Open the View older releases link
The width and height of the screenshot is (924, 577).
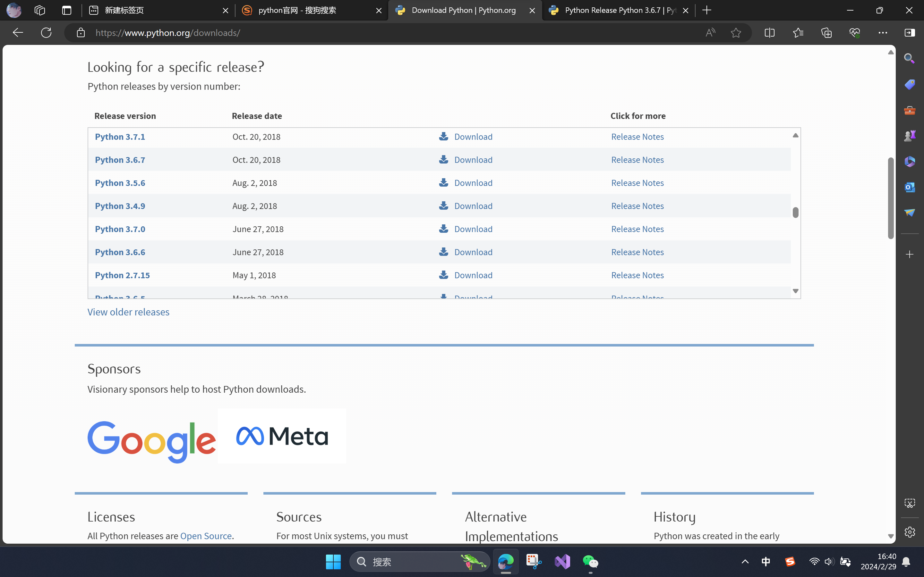coord(128,312)
